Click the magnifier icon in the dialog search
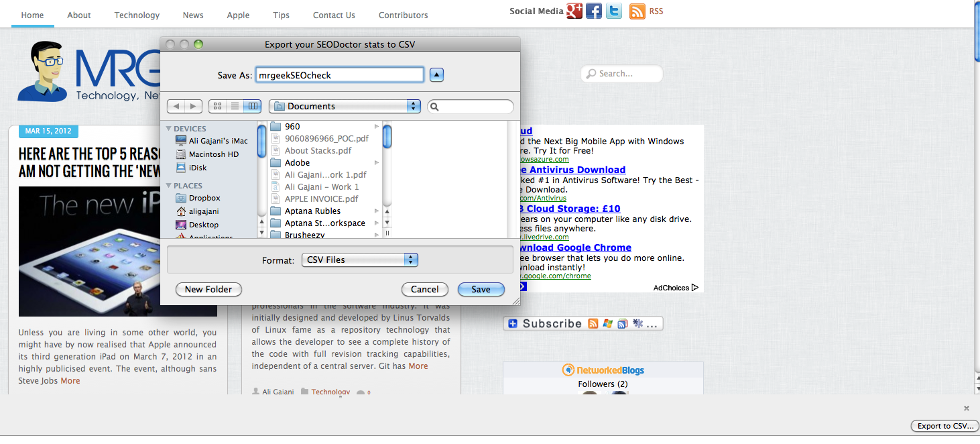The height and width of the screenshot is (444, 980). [434, 107]
